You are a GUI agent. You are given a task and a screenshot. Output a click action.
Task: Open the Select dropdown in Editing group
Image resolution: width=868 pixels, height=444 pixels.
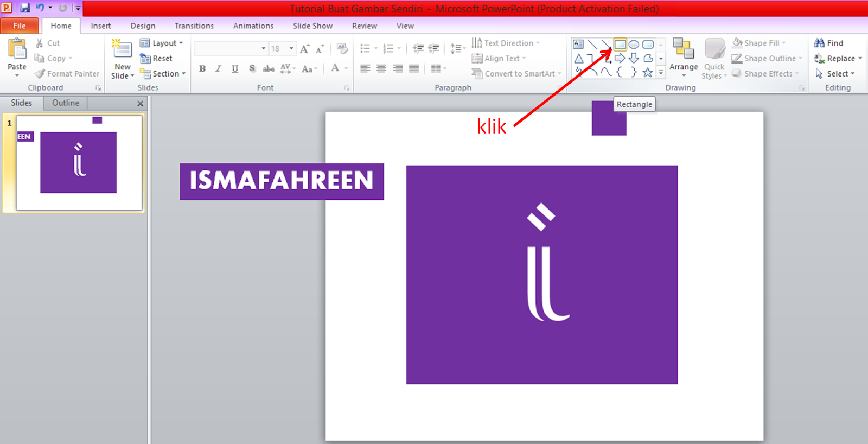[835, 73]
